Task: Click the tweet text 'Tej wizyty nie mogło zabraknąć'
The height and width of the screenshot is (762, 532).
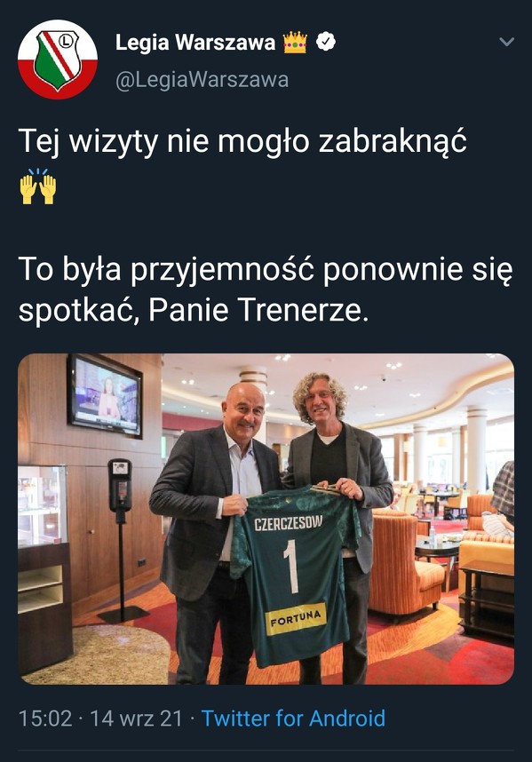Action: point(242,142)
